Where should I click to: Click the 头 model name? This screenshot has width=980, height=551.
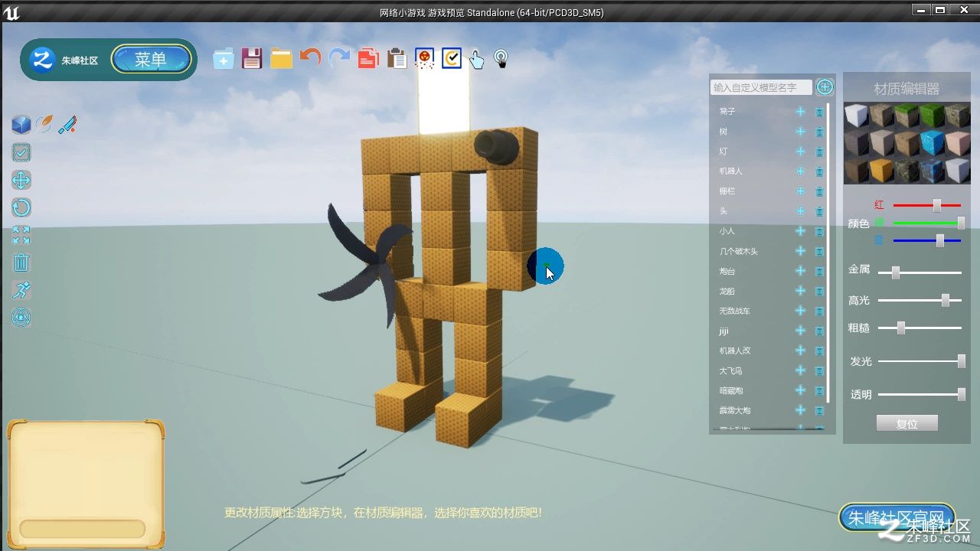[723, 211]
